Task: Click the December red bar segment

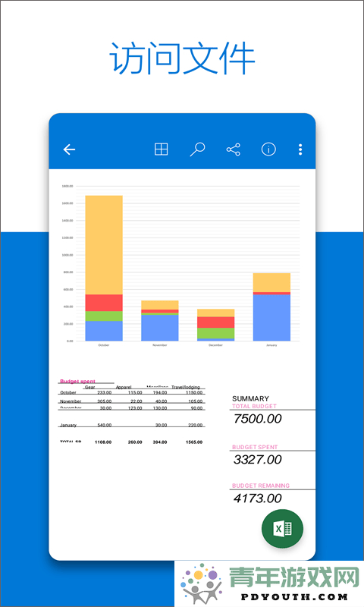Action: pyautogui.click(x=216, y=322)
